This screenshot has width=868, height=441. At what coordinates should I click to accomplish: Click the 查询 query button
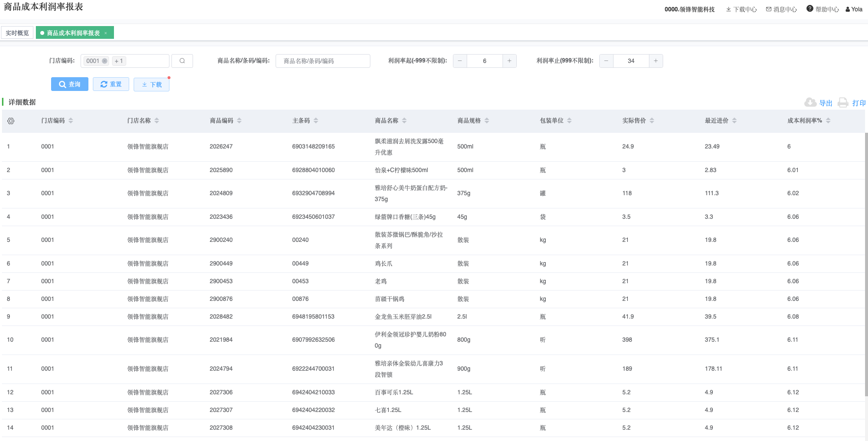point(70,84)
